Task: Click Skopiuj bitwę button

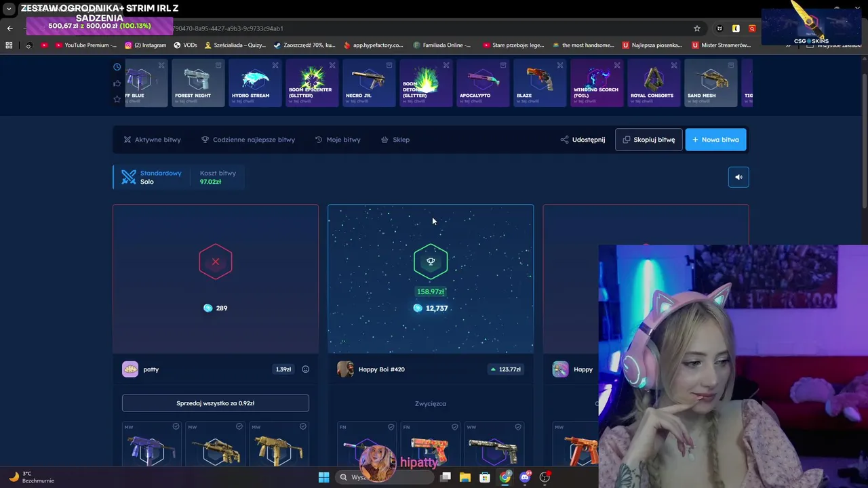Action: [x=649, y=140]
